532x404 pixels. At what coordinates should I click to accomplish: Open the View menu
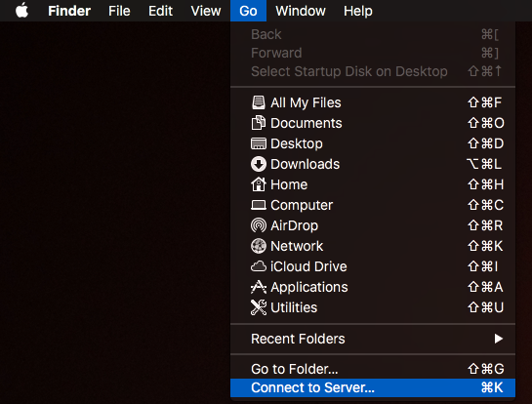coord(206,11)
